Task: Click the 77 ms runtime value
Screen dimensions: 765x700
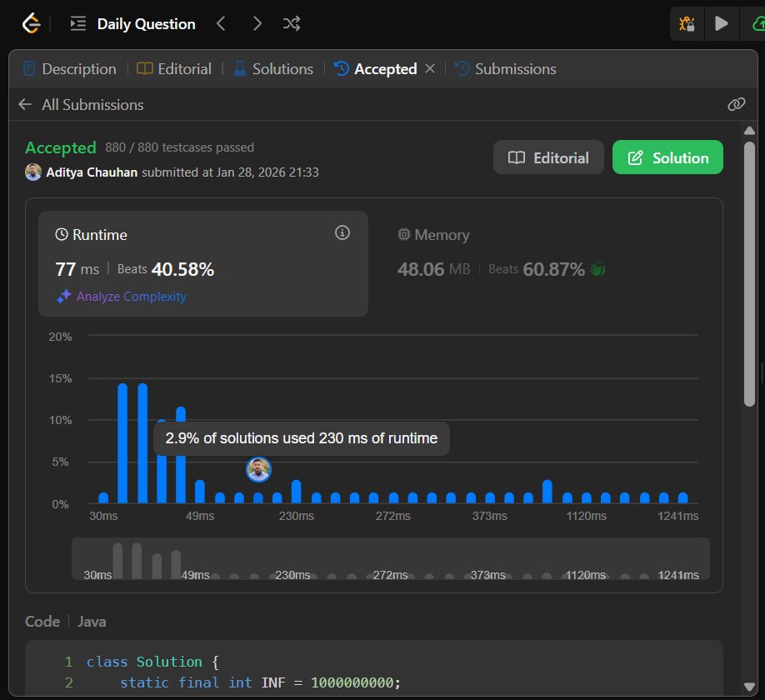Action: 77,269
